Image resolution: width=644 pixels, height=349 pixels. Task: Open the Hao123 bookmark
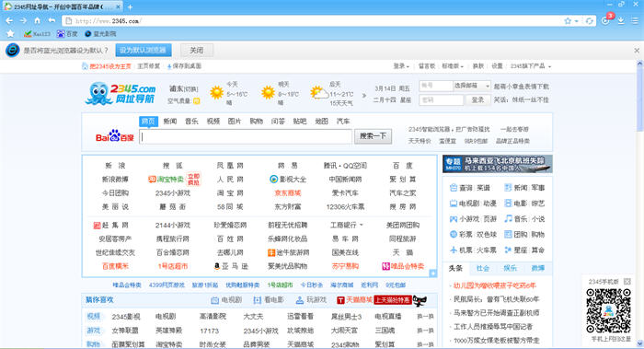tap(37, 34)
